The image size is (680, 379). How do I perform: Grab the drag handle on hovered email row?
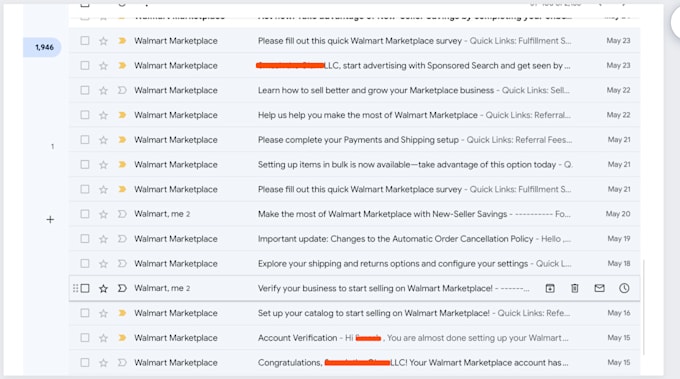pyautogui.click(x=75, y=288)
